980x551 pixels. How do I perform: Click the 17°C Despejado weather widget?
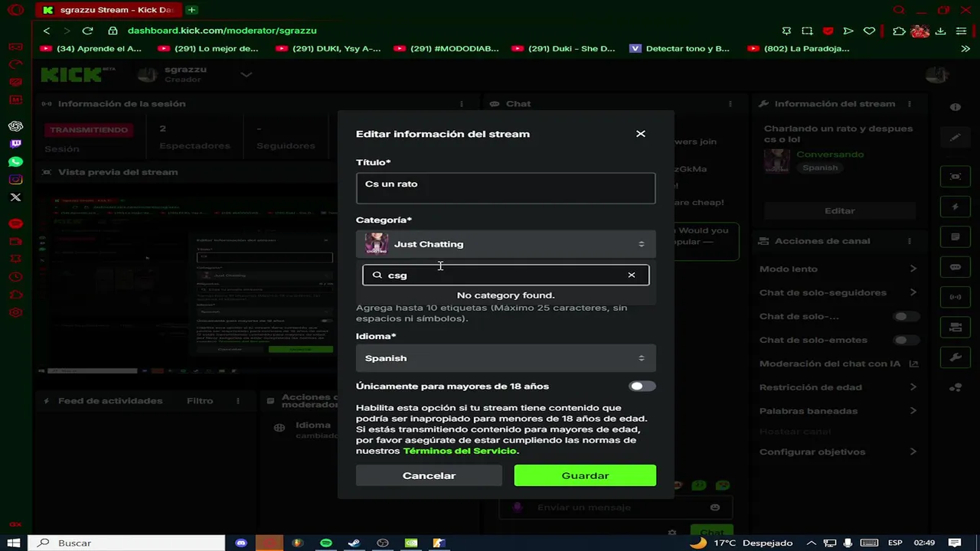pyautogui.click(x=741, y=543)
